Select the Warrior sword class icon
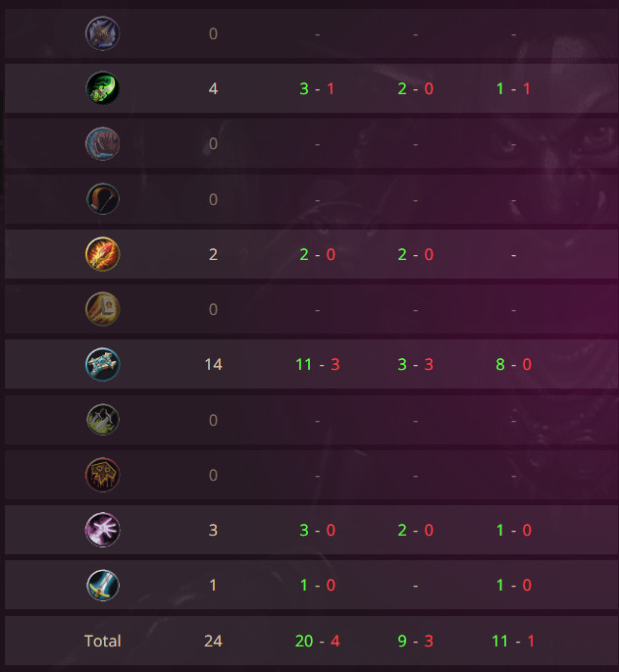The height and width of the screenshot is (672, 619). [102, 585]
